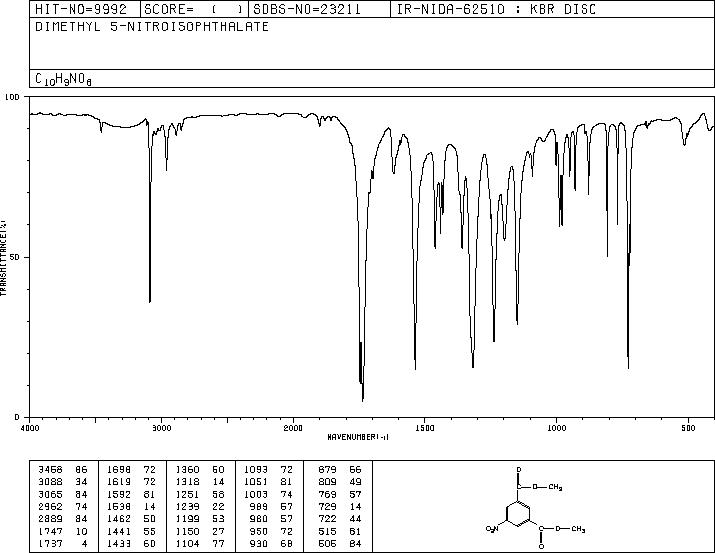The image size is (715, 553).
Task: Click the 500 x-axis tick label
Action: [688, 428]
